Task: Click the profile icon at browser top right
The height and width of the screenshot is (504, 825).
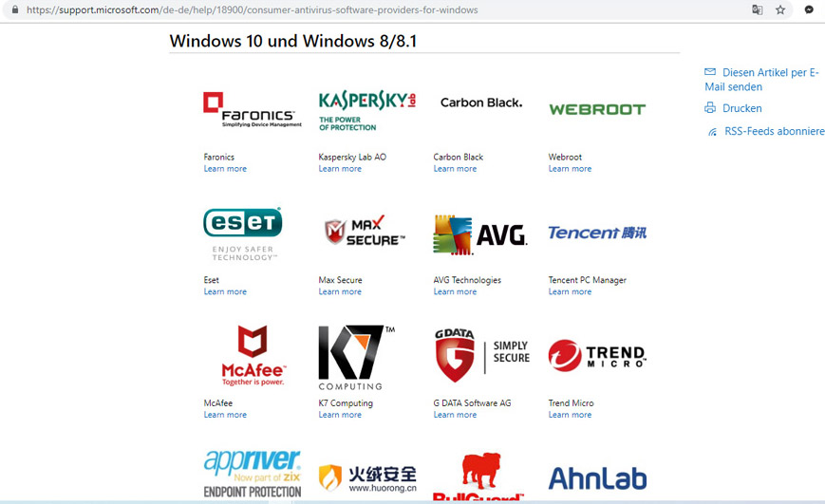Action: (x=809, y=9)
